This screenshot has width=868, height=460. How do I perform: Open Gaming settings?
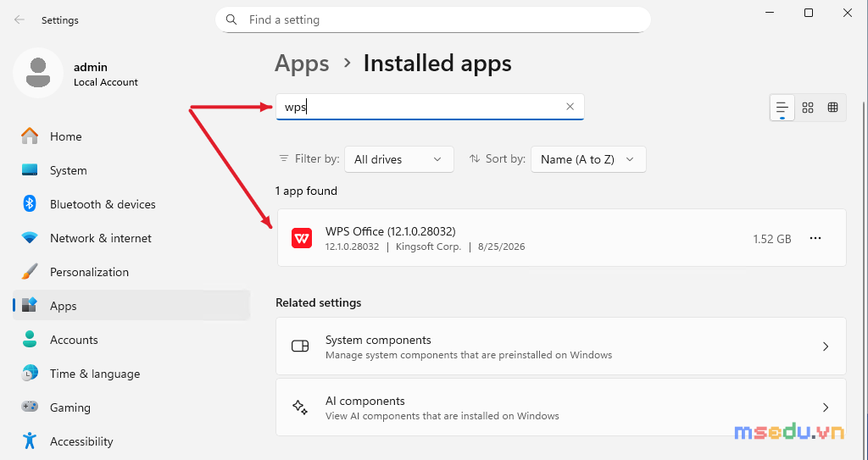tap(131, 407)
